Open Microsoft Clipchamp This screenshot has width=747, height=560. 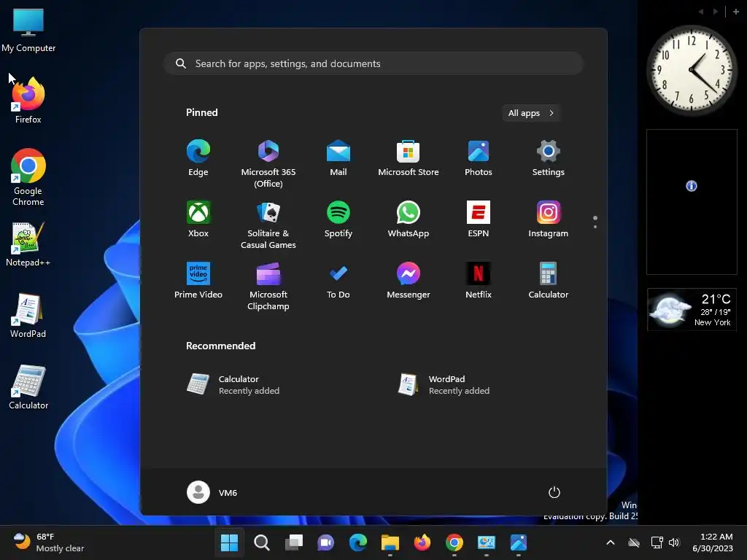tap(268, 286)
